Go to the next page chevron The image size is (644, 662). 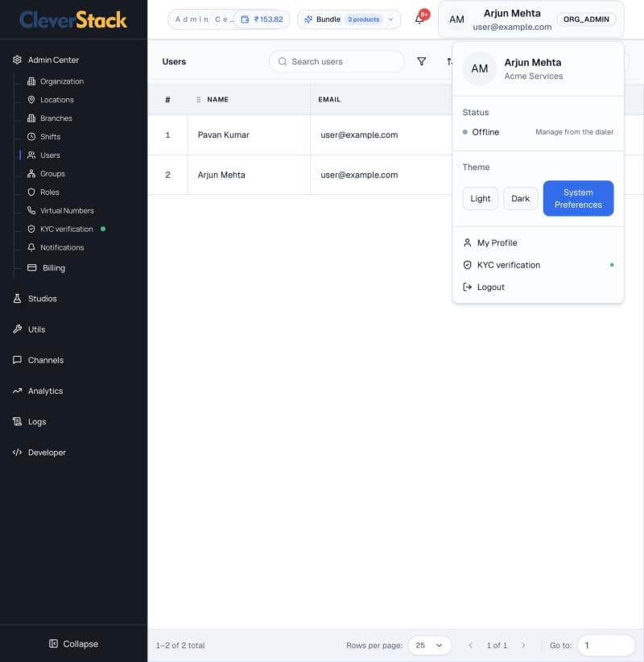tap(523, 645)
